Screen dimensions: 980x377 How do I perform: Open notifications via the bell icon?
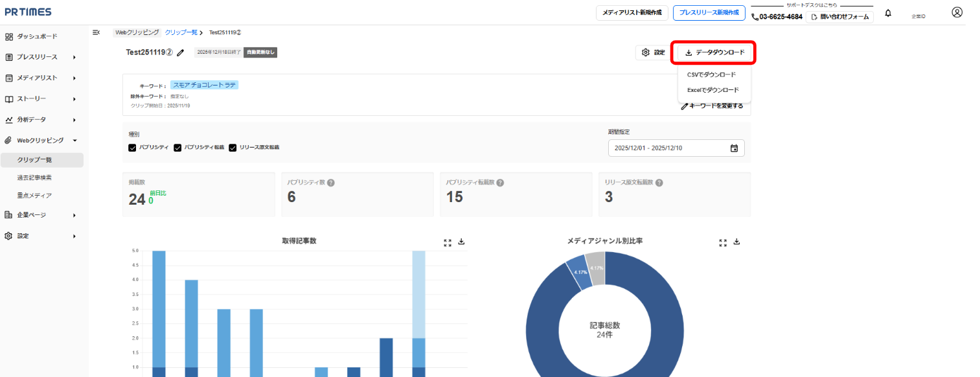(x=888, y=13)
